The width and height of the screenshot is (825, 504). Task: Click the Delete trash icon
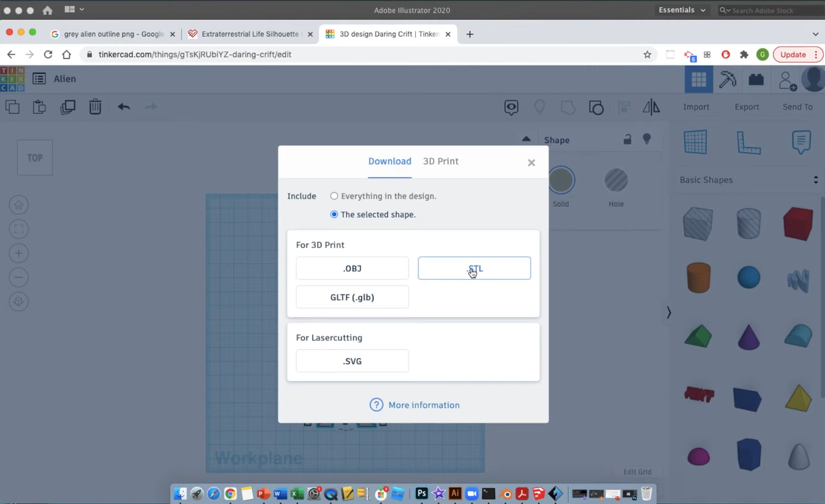click(95, 107)
